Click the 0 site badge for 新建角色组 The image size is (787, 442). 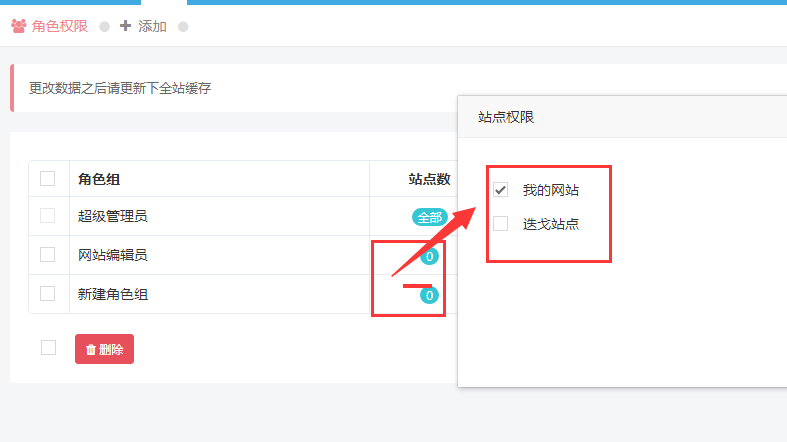[430, 296]
